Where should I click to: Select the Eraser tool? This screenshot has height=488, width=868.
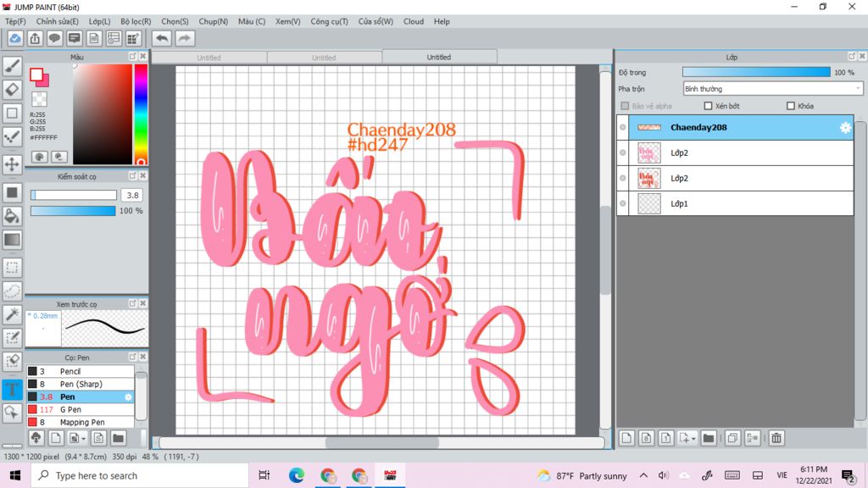(12, 90)
